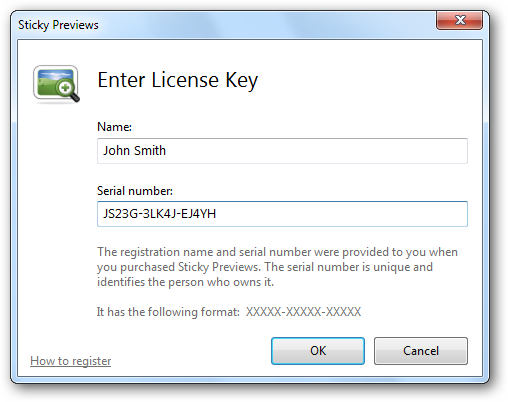Screen dimensions: 508x402
Task: Place cursor on "John Smith" text
Action: pos(134,151)
